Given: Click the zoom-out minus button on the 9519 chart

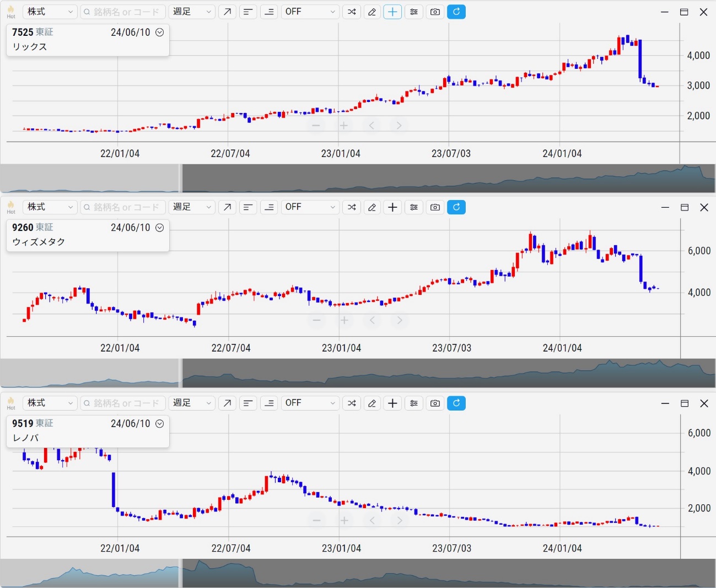Looking at the screenshot, I should [316, 520].
